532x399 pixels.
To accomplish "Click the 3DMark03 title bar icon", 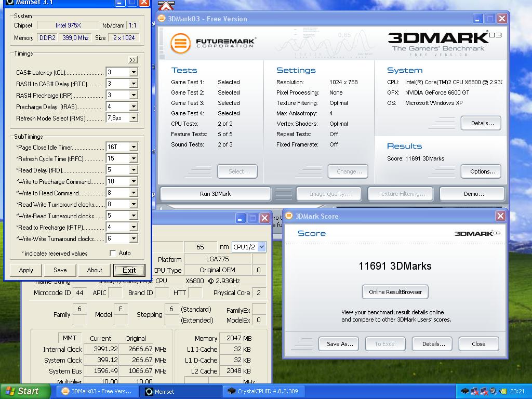I will [x=162, y=18].
